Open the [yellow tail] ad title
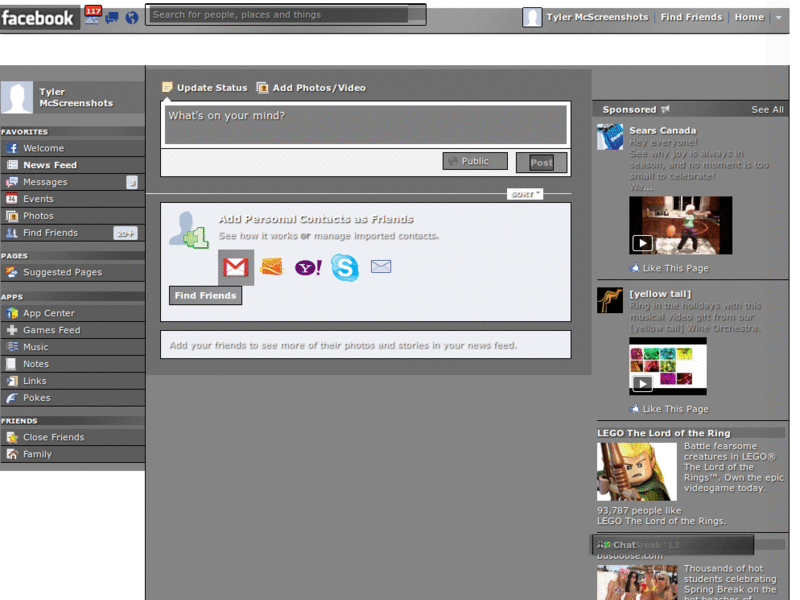This screenshot has height=600, width=800. click(x=660, y=294)
